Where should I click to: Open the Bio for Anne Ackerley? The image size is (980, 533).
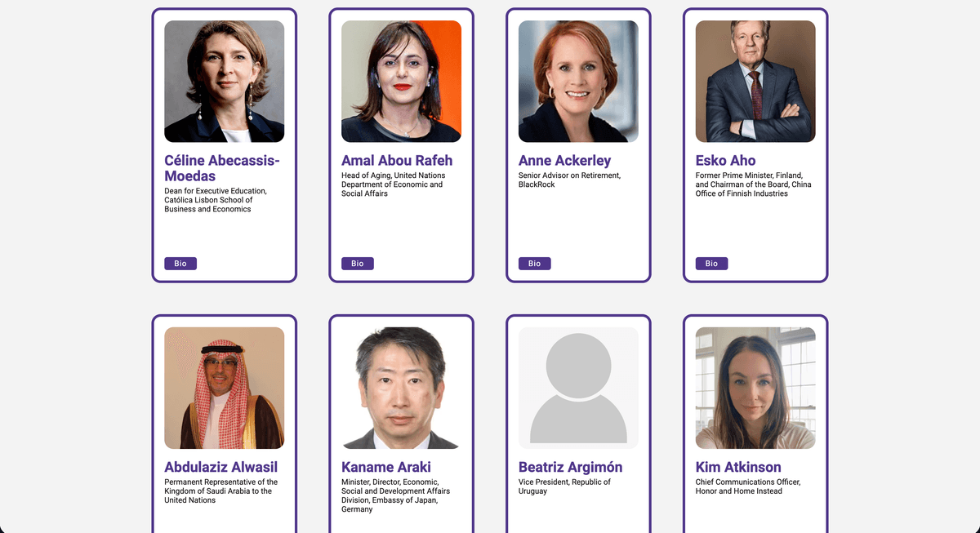point(534,263)
